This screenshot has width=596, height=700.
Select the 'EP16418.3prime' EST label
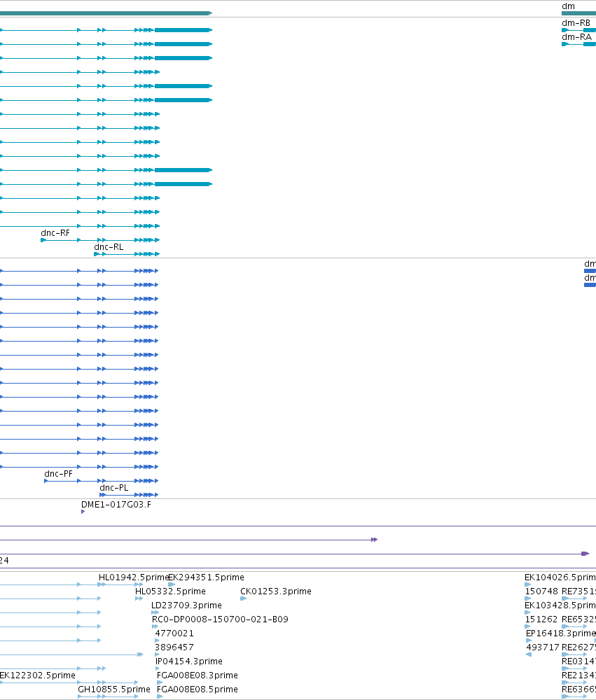tap(561, 633)
